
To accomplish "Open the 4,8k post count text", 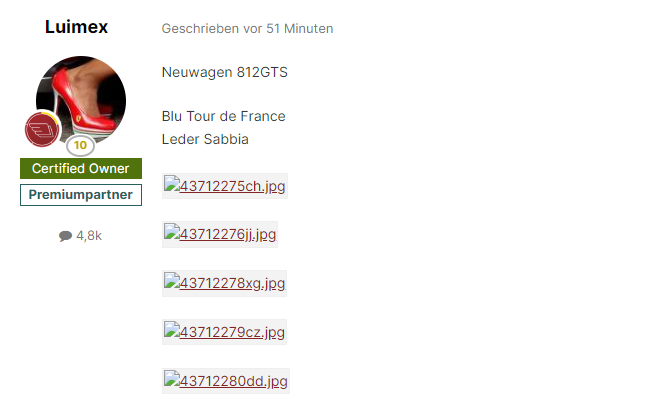I will point(89,236).
